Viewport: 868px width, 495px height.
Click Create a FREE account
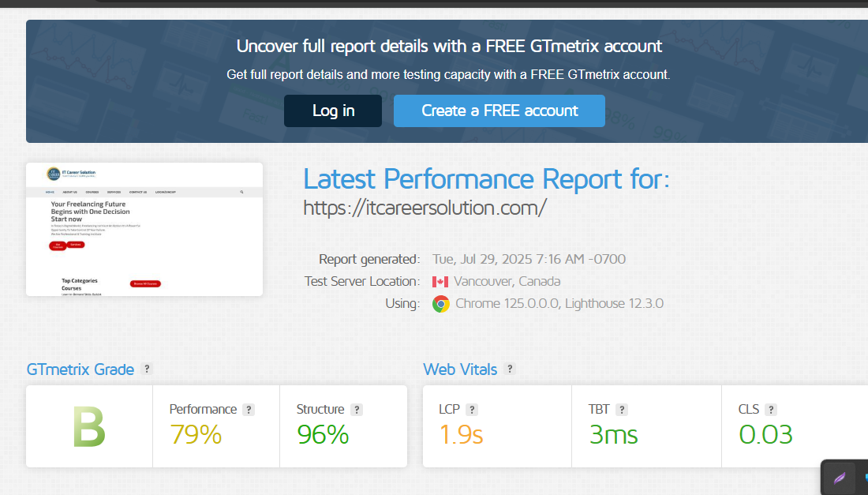point(499,111)
